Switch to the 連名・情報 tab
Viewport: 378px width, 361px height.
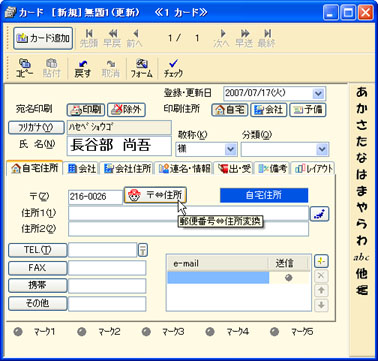[184, 169]
